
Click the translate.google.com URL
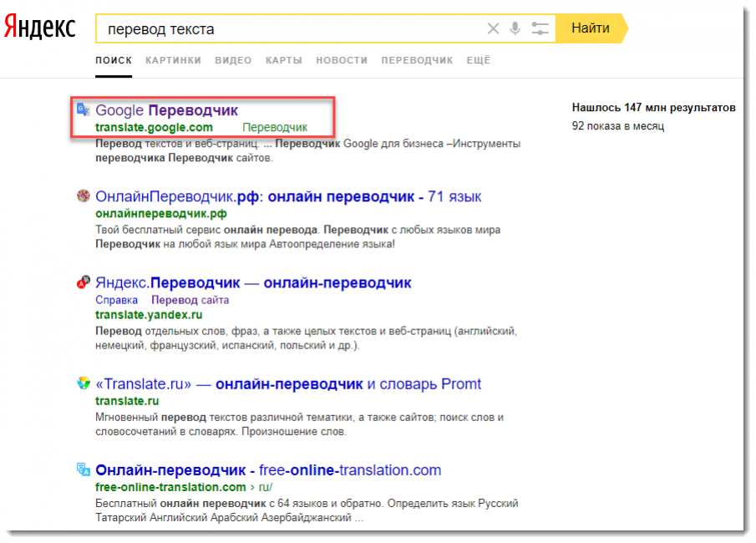(x=154, y=127)
